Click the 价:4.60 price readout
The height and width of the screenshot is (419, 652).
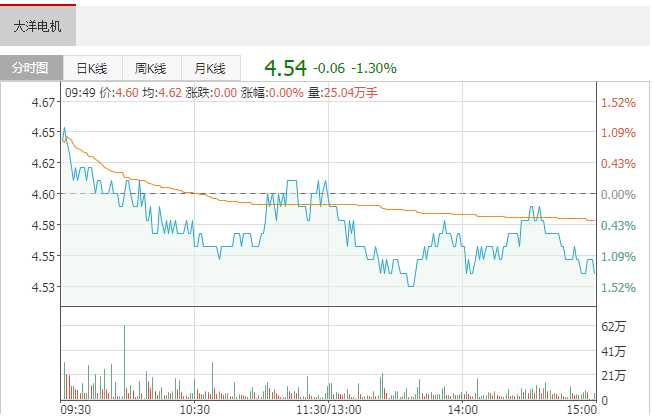119,92
